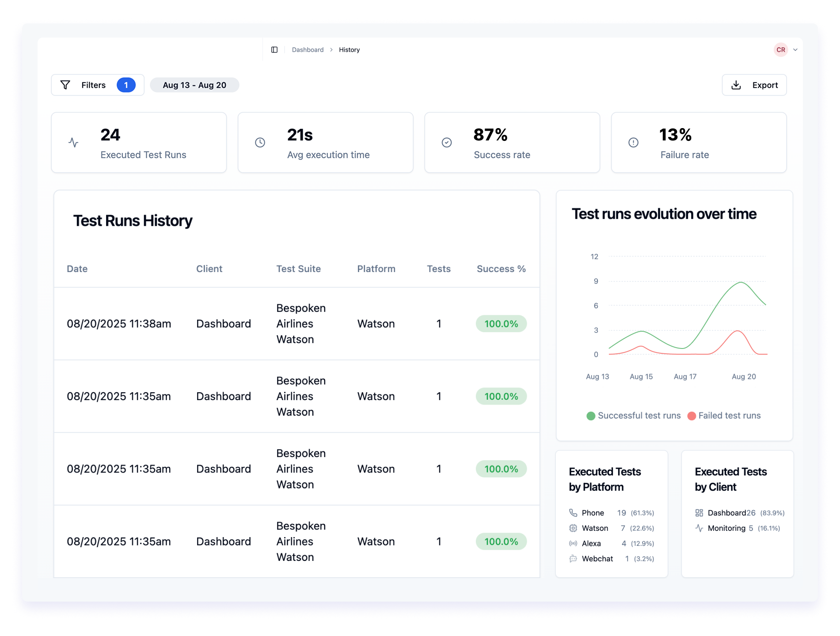Screen dimensions: 840x636
Task: Click the Alexa icon in the platform list
Action: 573,543
